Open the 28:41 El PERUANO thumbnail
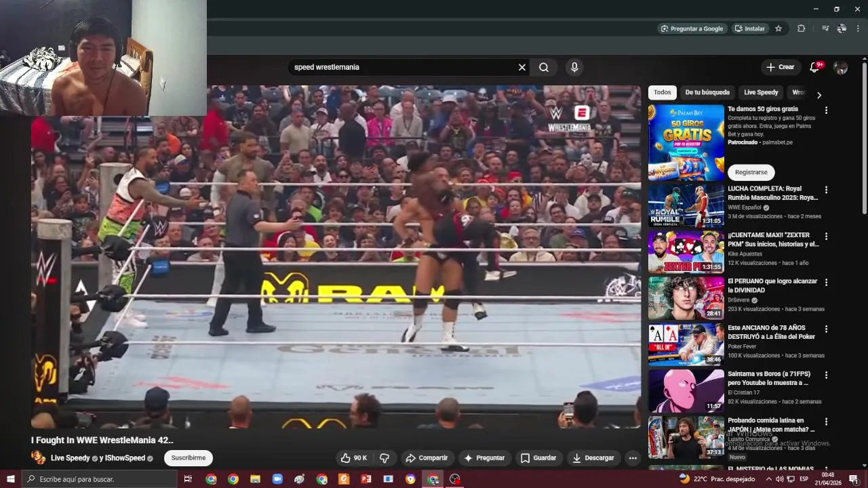 point(686,298)
